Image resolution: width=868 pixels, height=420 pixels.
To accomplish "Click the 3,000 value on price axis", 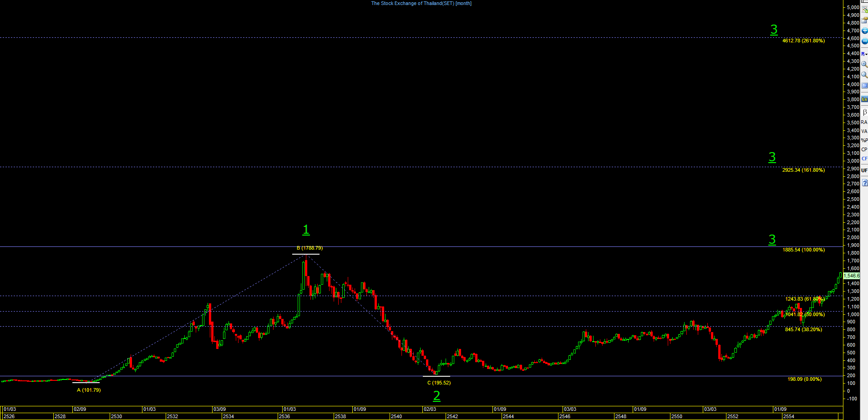I will coord(853,161).
